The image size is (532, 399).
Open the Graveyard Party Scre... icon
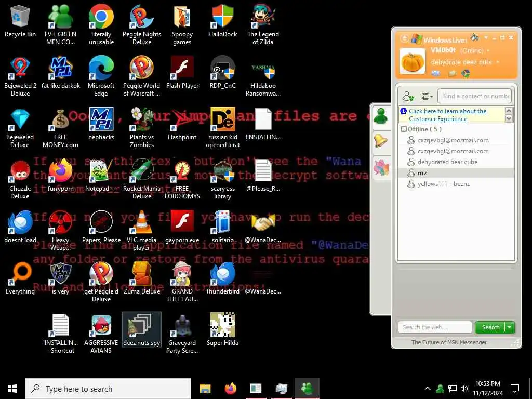pyautogui.click(x=182, y=334)
